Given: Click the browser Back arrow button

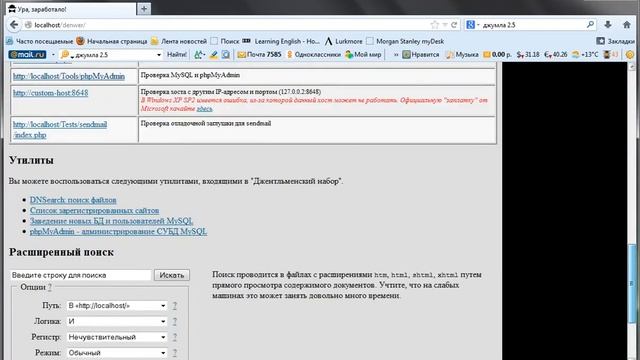Looking at the screenshot, I should 14,25.
